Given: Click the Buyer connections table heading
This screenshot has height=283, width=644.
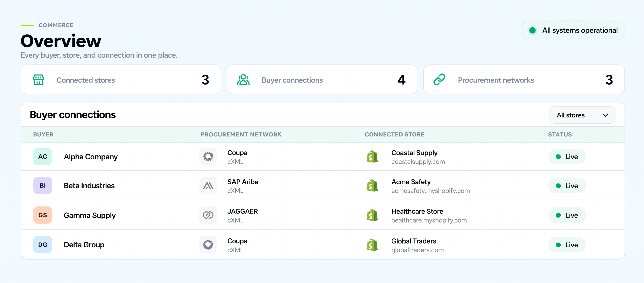Looking at the screenshot, I should [72, 115].
